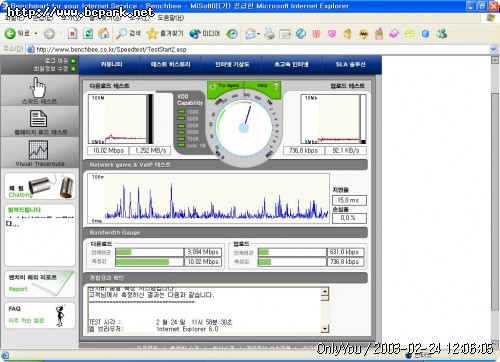This screenshot has width=500, height=362.
Task: Click the green Back arrow button
Action: (x=10, y=33)
